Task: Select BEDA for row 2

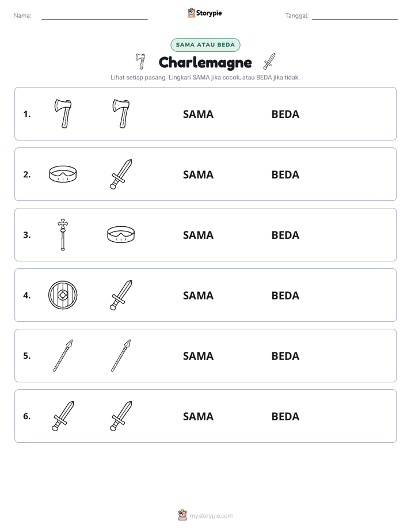Action: [x=285, y=174]
